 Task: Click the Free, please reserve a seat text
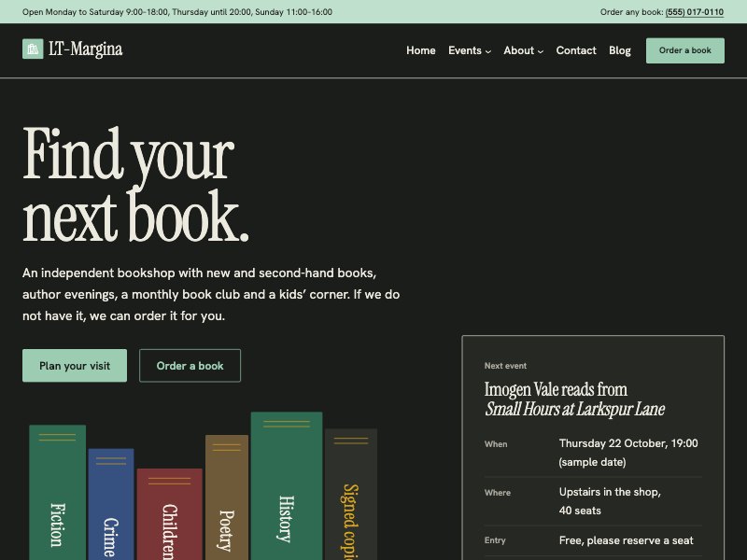(626, 540)
